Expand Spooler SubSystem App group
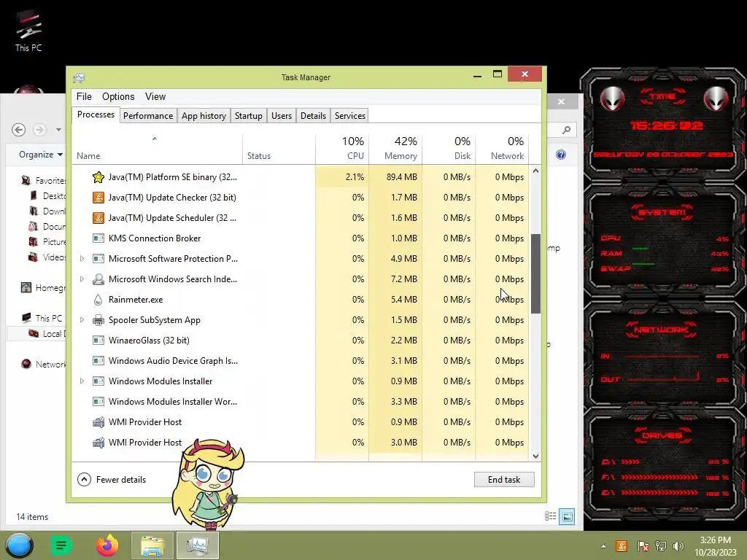The width and height of the screenshot is (747, 560). coord(82,320)
